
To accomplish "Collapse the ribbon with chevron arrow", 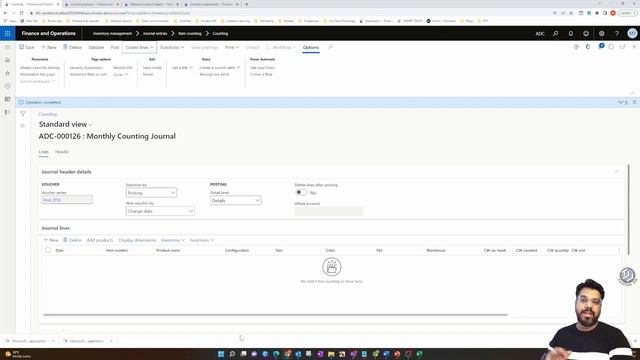I will tap(632, 93).
